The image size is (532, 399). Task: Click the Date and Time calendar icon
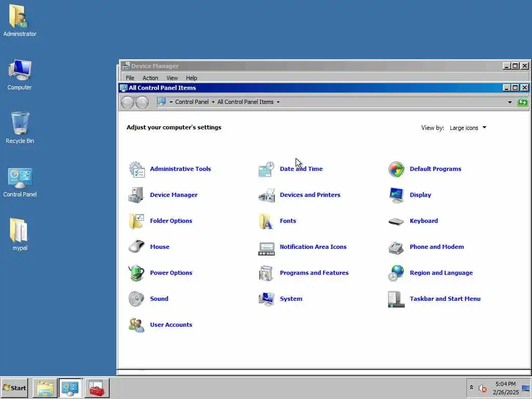pyautogui.click(x=267, y=169)
